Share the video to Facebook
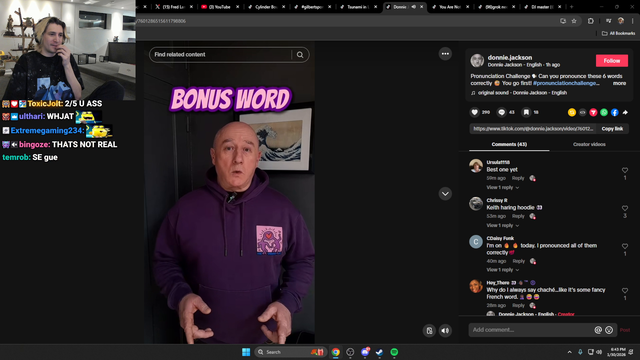The height and width of the screenshot is (360, 640). (x=614, y=112)
